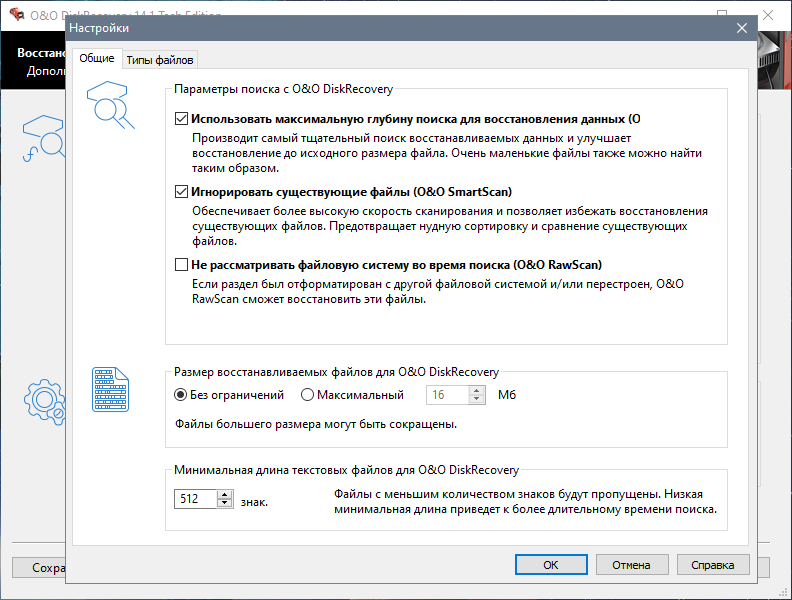
Task: Switch to the Типы файлов tab
Action: point(160,59)
